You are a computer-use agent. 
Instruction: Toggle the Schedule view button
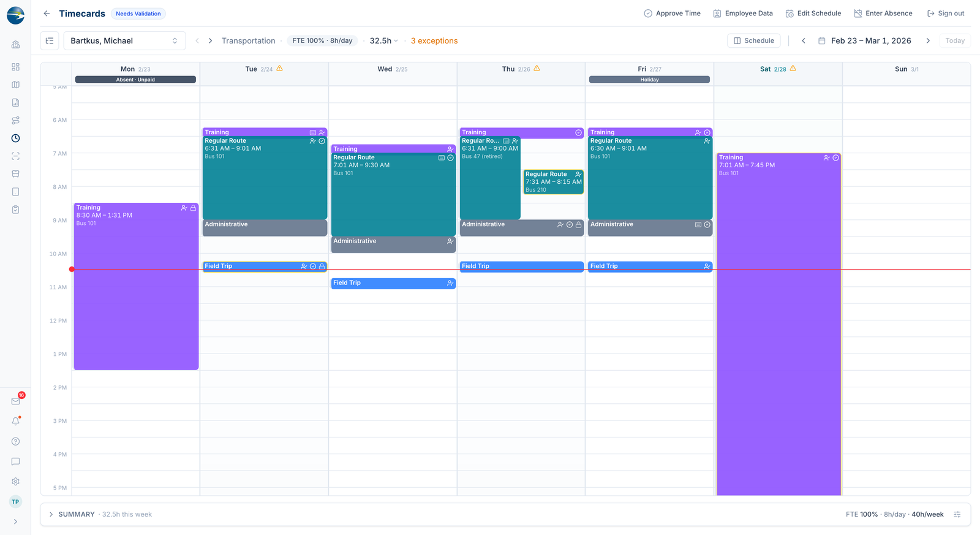(x=754, y=40)
